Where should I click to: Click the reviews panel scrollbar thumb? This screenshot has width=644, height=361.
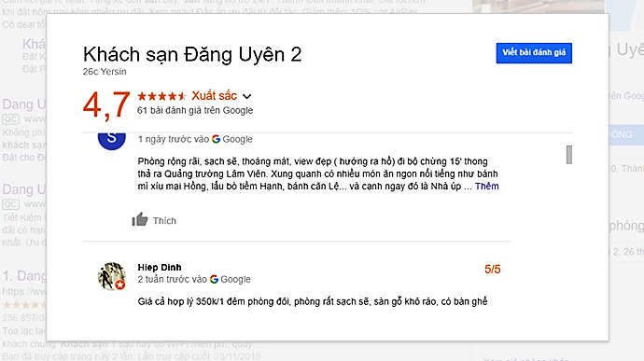coord(568,155)
